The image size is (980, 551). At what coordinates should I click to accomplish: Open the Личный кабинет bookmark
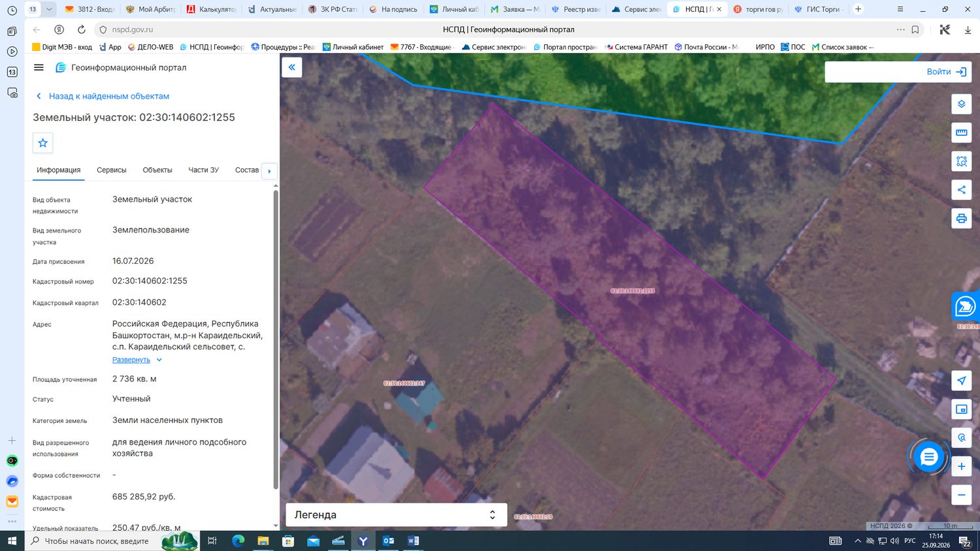pyautogui.click(x=353, y=47)
